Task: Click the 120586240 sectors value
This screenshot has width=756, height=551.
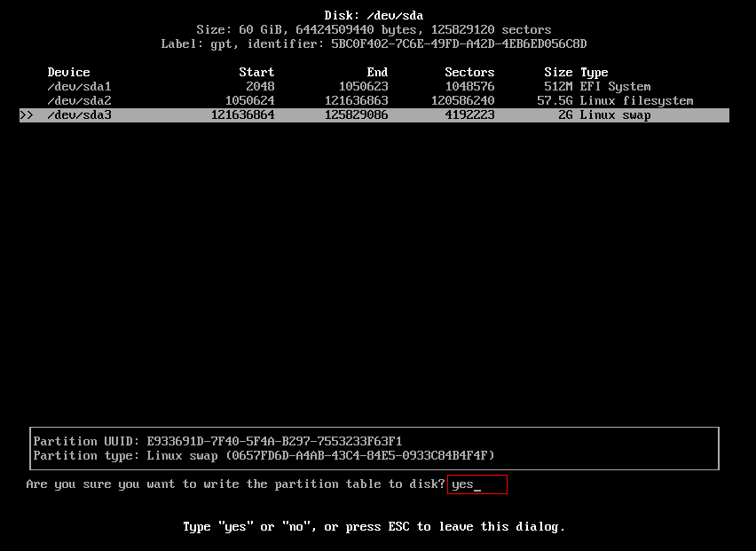Action: click(x=463, y=101)
